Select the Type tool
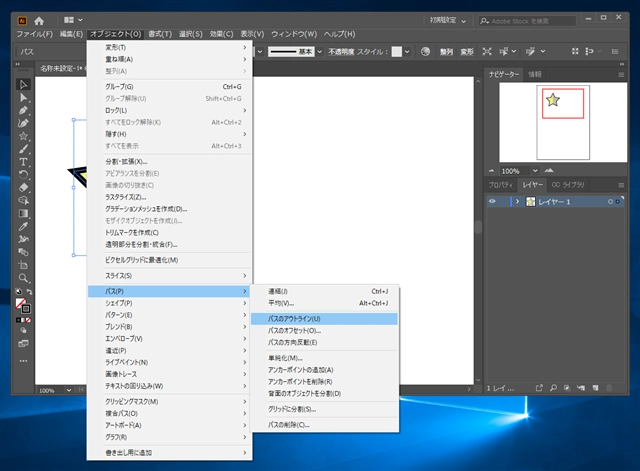The height and width of the screenshot is (471, 640). 23,162
